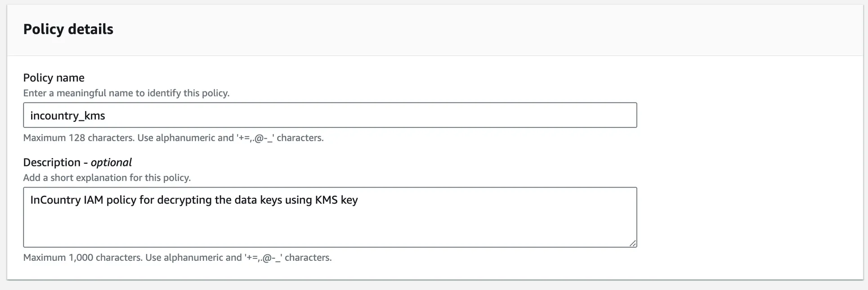
Task: Click the "Policy name" field label
Action: click(54, 78)
